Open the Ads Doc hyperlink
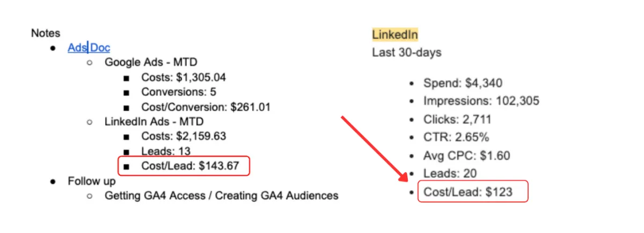 pyautogui.click(x=89, y=48)
